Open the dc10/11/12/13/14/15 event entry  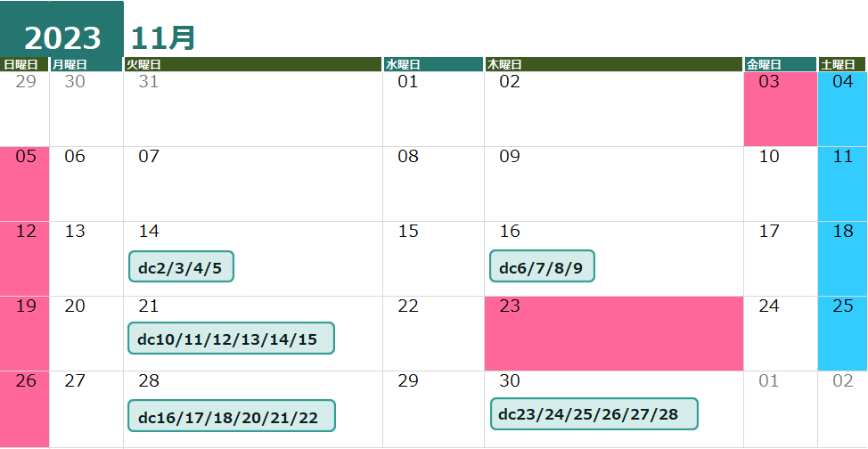coord(231,339)
